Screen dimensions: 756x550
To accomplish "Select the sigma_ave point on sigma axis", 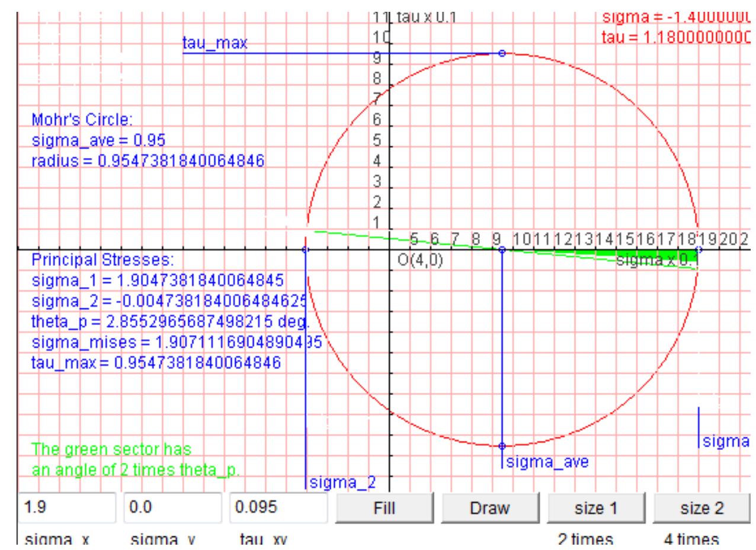I will [501, 250].
